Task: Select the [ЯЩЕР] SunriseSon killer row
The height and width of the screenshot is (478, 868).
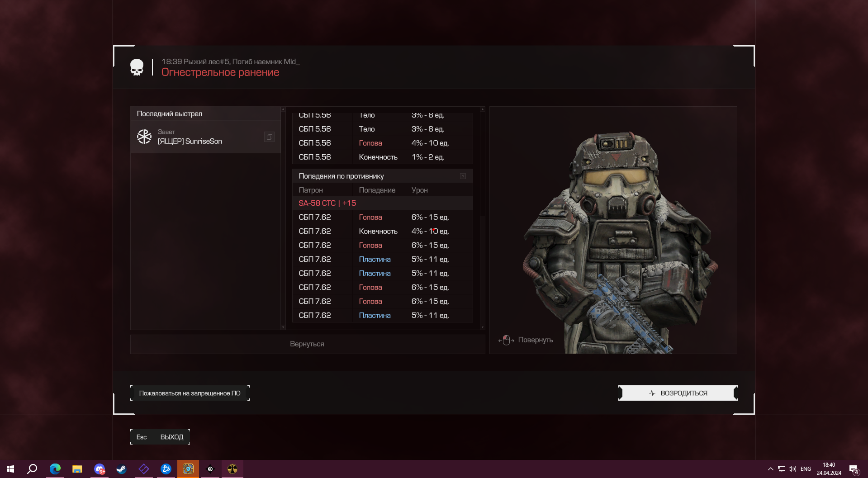Action: tap(206, 137)
